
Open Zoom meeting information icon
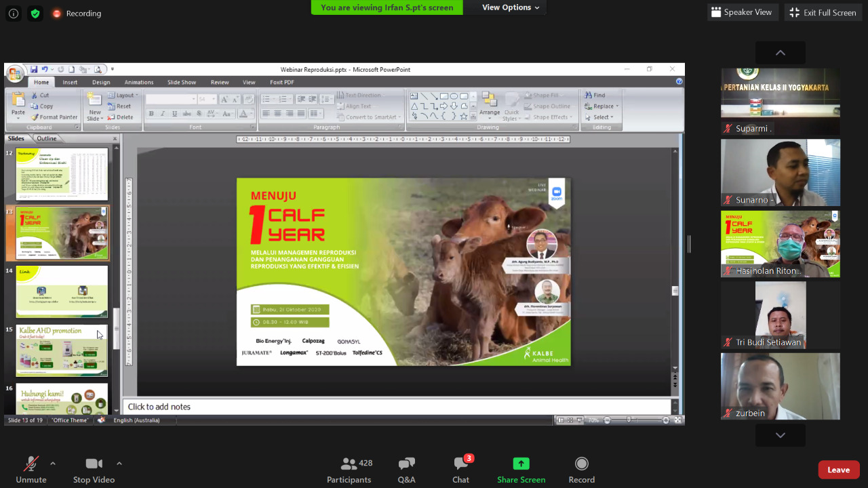click(14, 13)
